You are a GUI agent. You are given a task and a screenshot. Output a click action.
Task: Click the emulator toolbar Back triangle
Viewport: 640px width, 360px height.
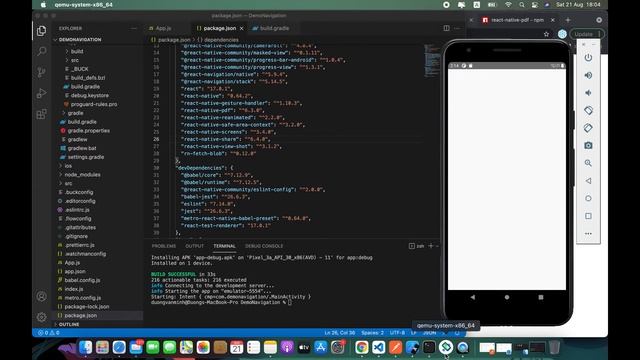pyautogui.click(x=588, y=180)
